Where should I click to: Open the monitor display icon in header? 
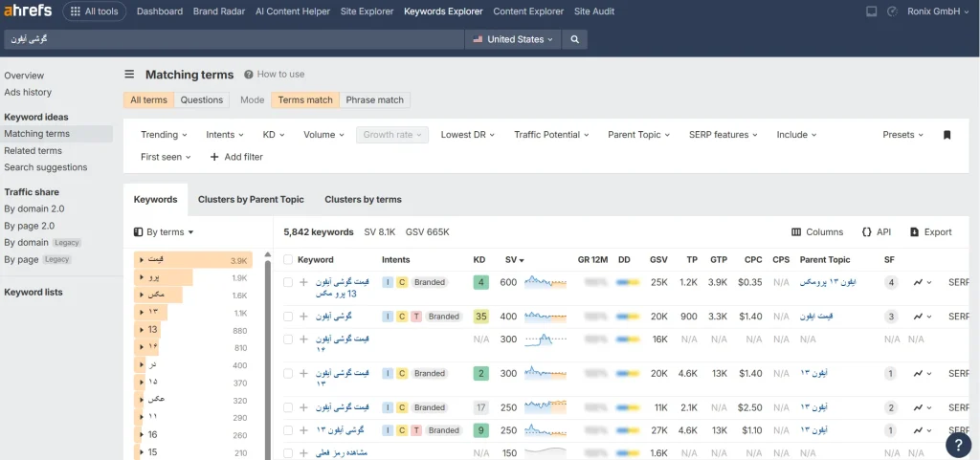[871, 11]
